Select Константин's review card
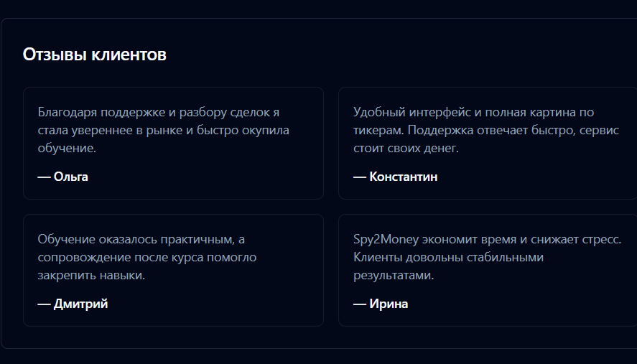 488,143
